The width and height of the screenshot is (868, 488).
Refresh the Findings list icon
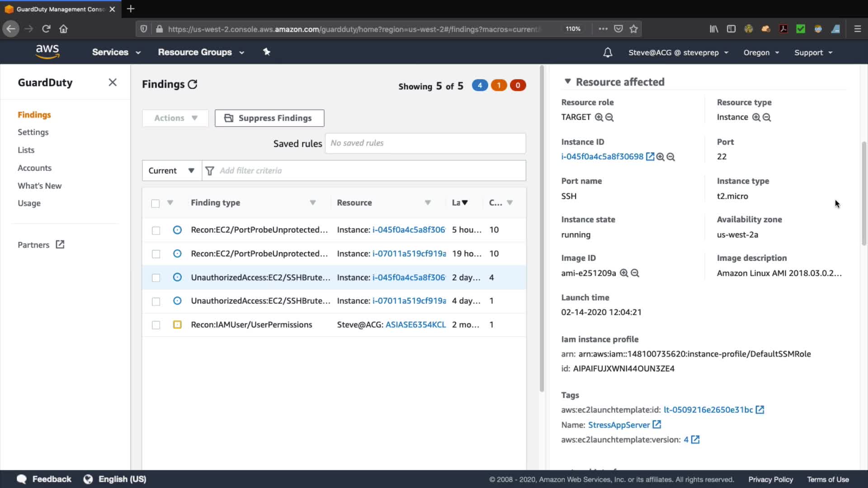tap(193, 84)
